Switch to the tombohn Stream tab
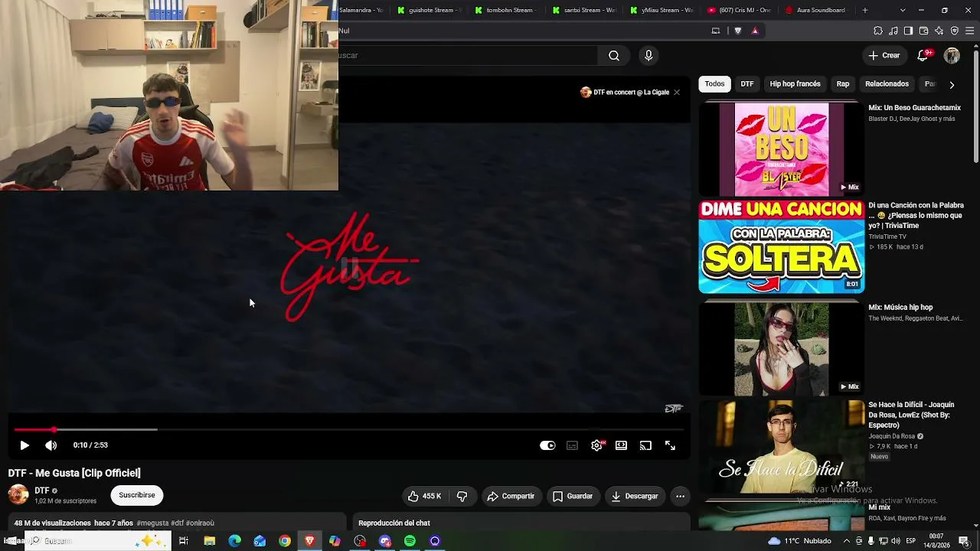This screenshot has height=551, width=980. (505, 10)
